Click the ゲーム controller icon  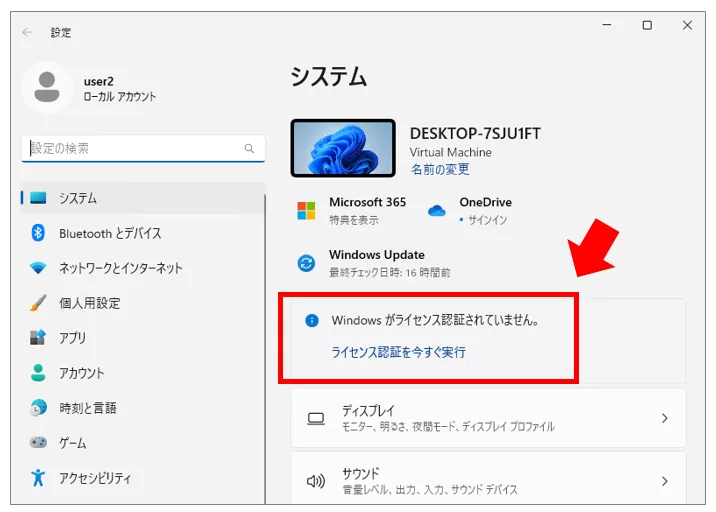tap(38, 442)
